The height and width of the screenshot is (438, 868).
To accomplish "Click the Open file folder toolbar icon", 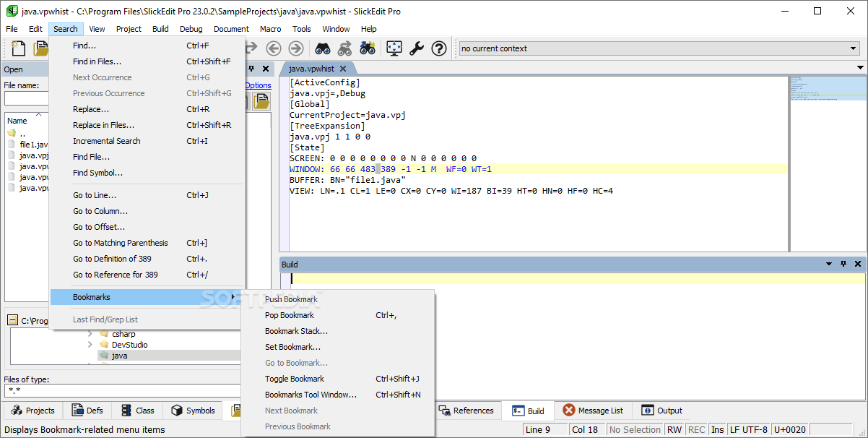I will click(x=40, y=48).
